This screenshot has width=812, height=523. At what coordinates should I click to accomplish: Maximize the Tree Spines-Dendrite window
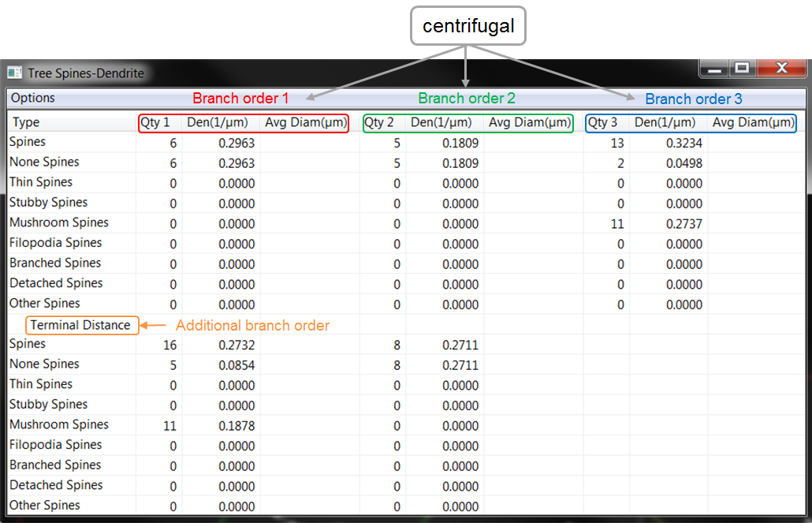[741, 68]
